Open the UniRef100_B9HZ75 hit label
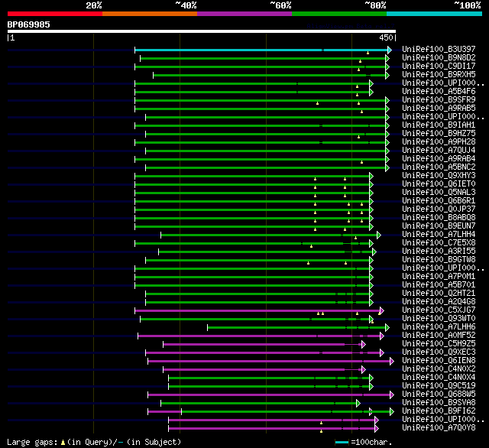This screenshot has width=489, height=448. click(x=439, y=133)
